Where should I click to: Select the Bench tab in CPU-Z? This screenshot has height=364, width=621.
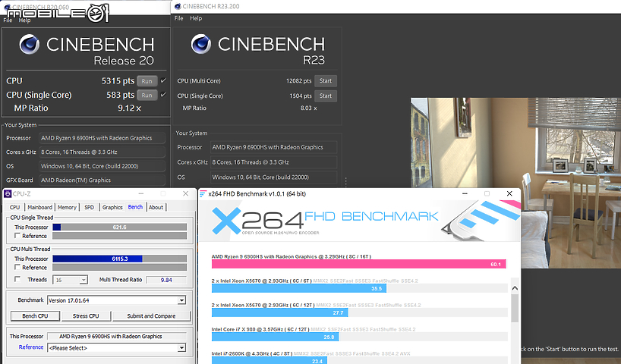pos(135,207)
